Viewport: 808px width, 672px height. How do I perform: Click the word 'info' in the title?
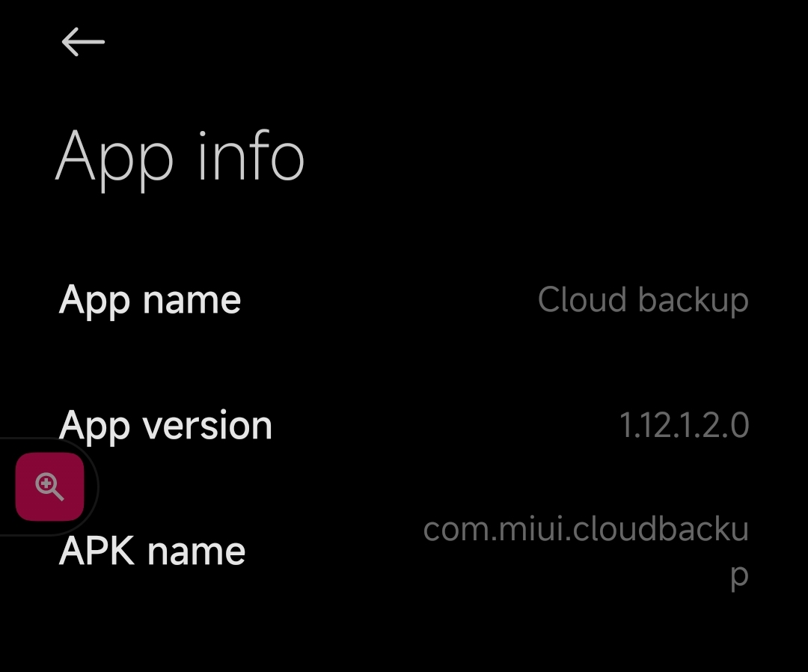pyautogui.click(x=251, y=156)
